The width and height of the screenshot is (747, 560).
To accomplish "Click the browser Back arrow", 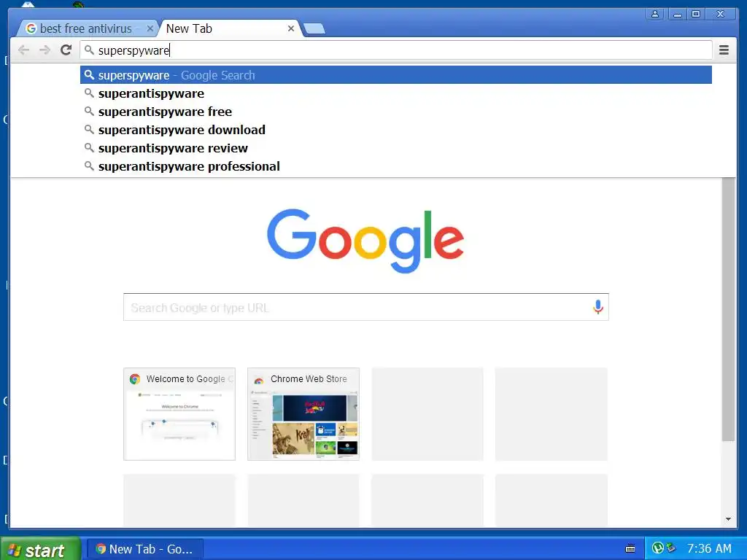I will [23, 50].
